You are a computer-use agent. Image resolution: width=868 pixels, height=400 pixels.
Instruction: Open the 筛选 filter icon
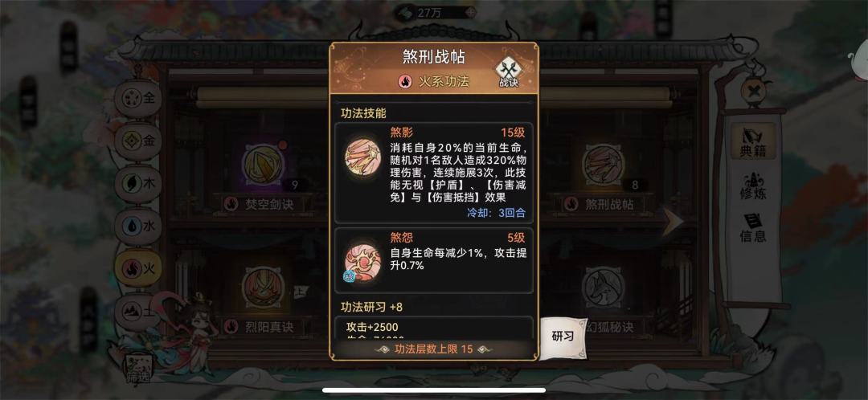click(138, 369)
